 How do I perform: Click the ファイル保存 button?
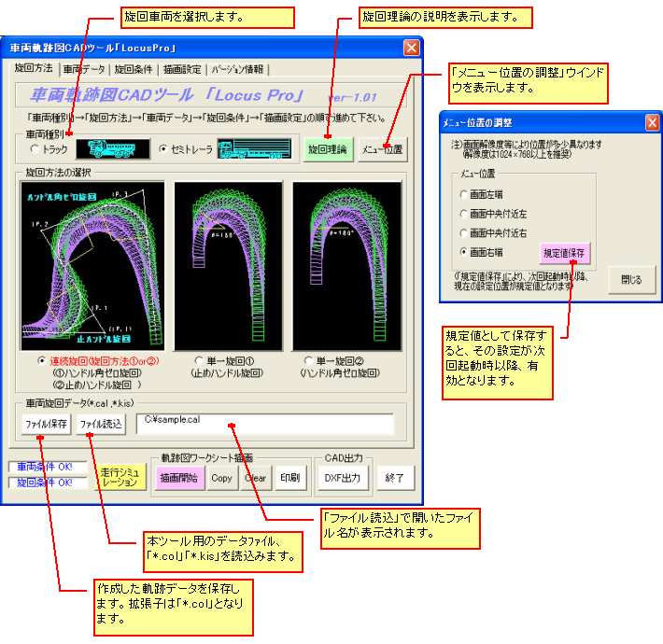[x=46, y=424]
